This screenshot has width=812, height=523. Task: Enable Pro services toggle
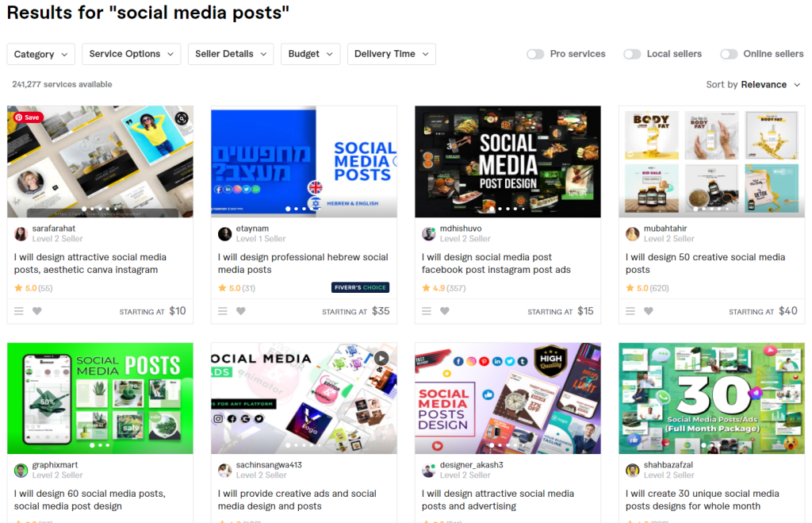(535, 54)
